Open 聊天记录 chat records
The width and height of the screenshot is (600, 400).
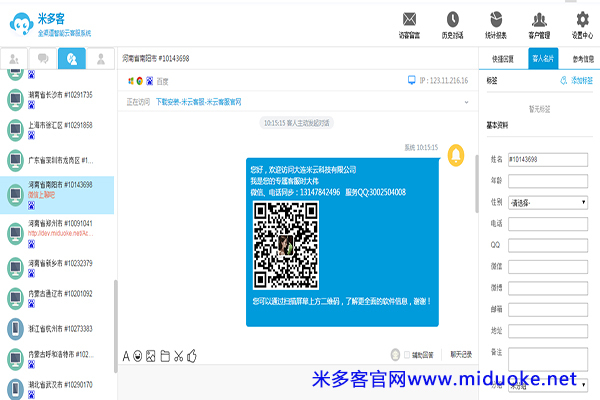pos(461,355)
